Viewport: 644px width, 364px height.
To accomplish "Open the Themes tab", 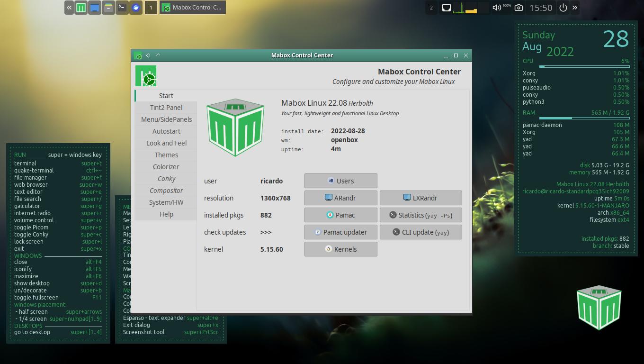I will [x=166, y=155].
